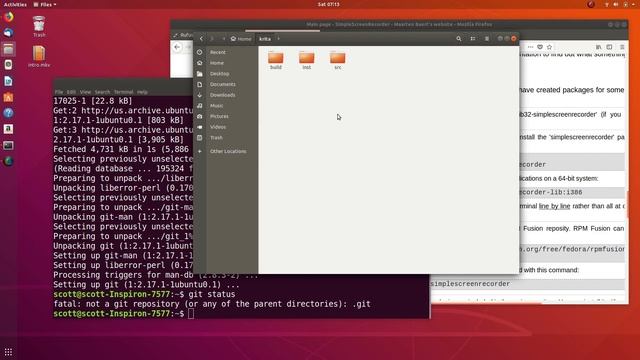Open Trash in Files sidebar
640x360 pixels.
[216, 138]
